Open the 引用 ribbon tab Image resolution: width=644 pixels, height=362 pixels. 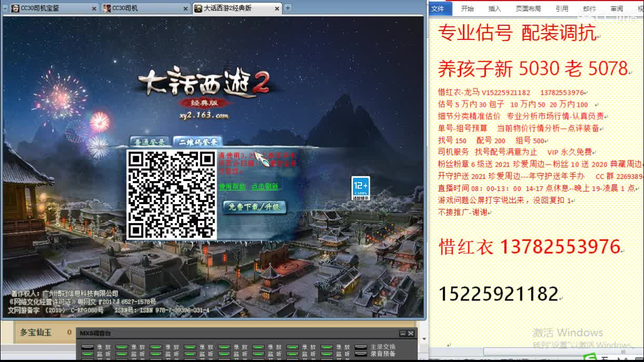[x=562, y=9]
